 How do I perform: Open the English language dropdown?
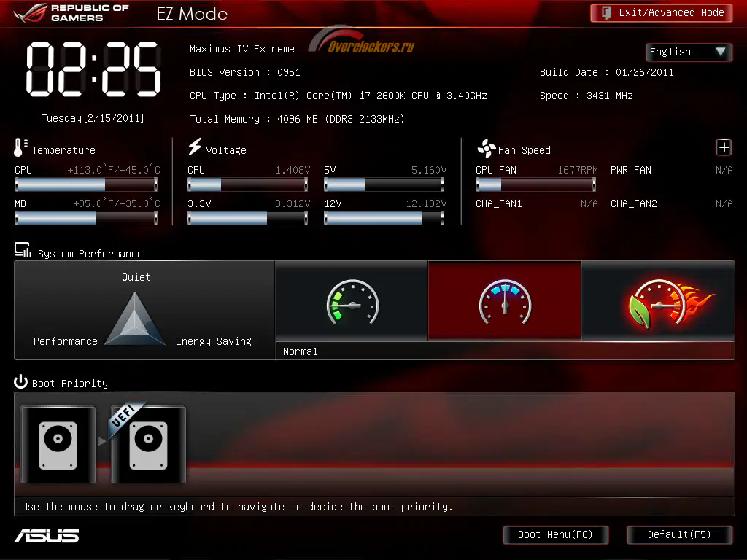689,52
